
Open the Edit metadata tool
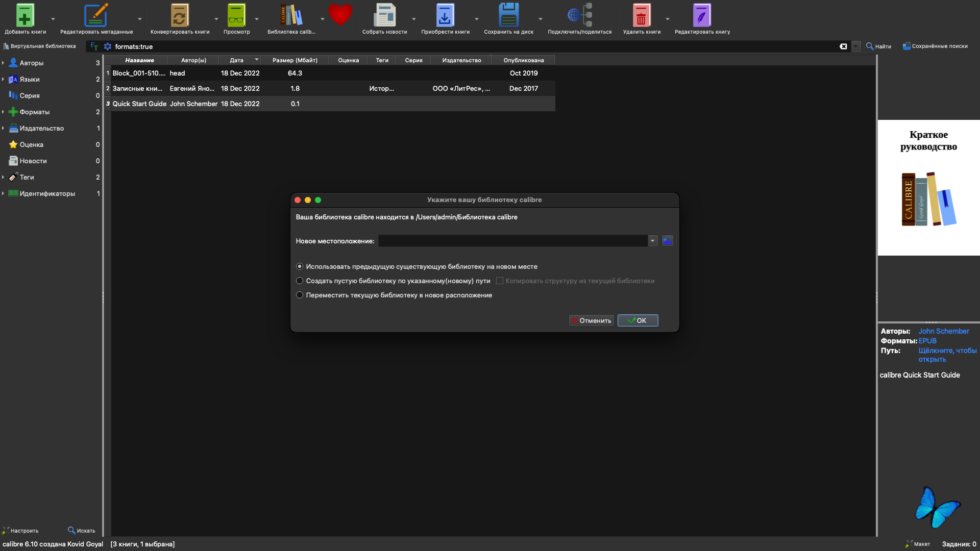coord(96,15)
